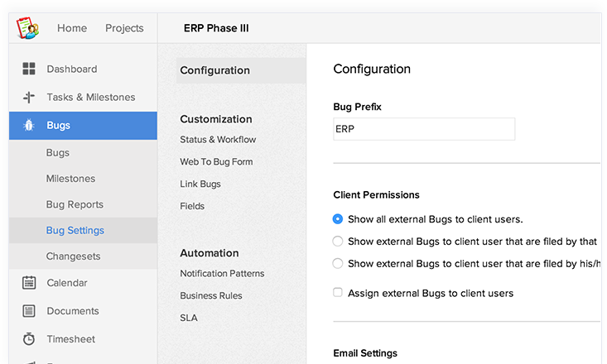Enable 'Assign external Bugs to client users' checkbox
The height and width of the screenshot is (364, 607).
coord(338,293)
